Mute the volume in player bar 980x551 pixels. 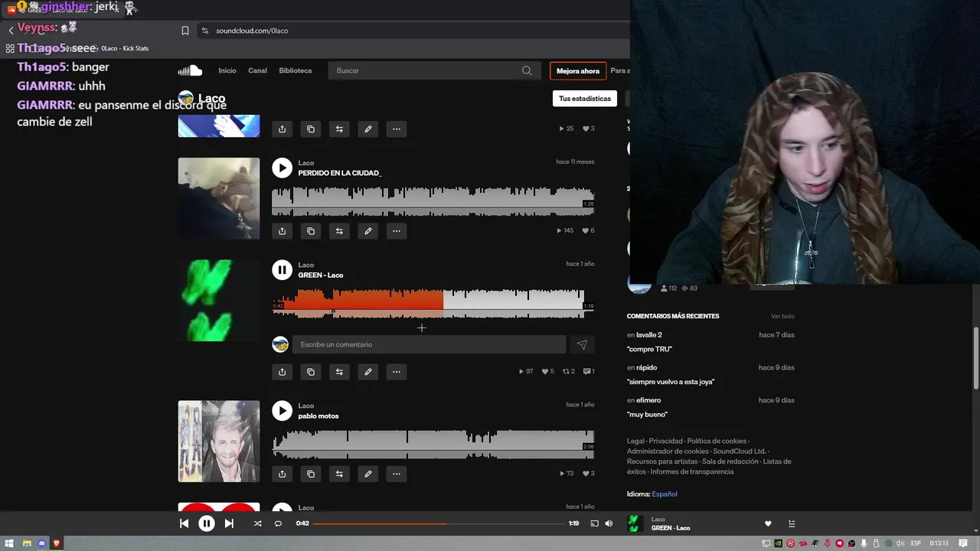pos(609,523)
